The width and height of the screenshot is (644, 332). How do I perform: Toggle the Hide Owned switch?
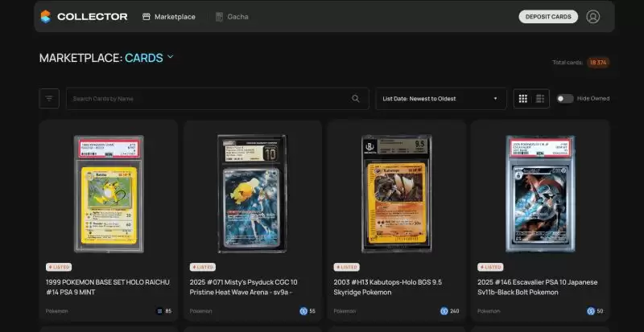pyautogui.click(x=565, y=99)
